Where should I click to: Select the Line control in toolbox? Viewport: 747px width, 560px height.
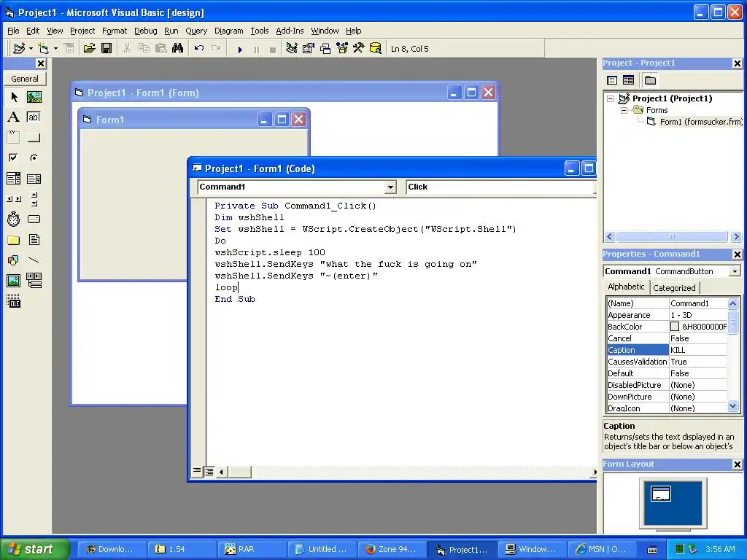[x=34, y=260]
